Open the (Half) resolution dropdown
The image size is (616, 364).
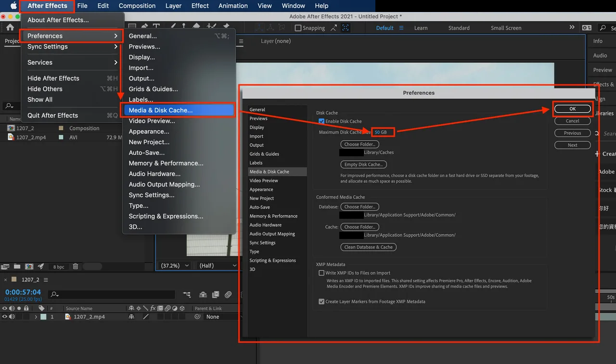click(218, 265)
